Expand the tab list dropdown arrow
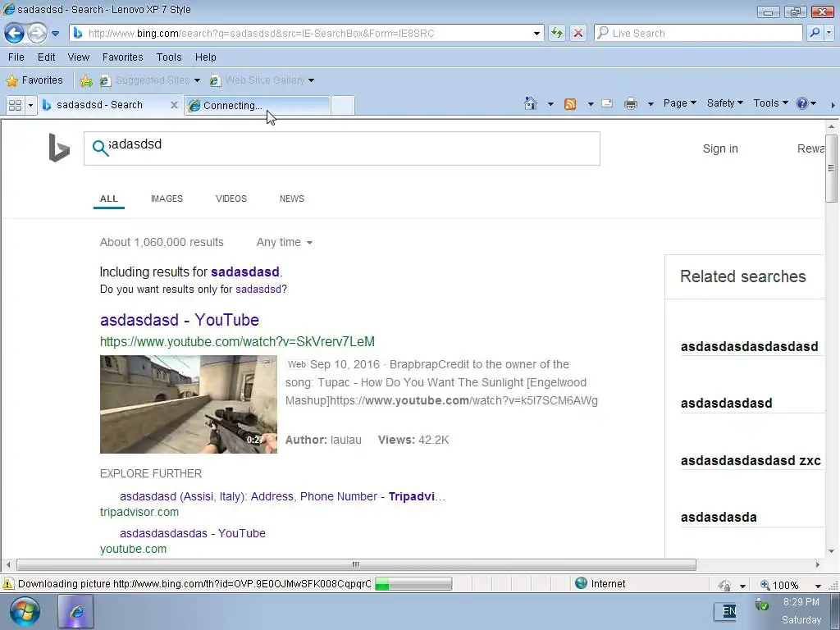 click(30, 105)
